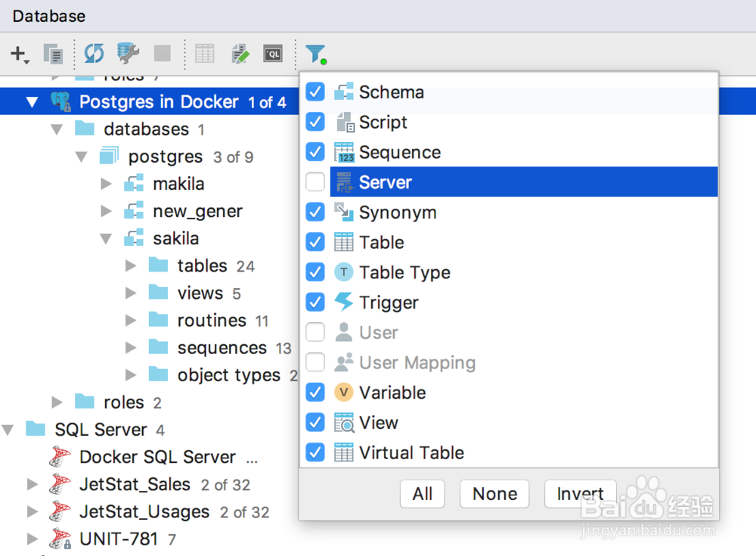Screen dimensions: 756x556
Task: Open data source properties wrench icon
Action: [x=128, y=54]
